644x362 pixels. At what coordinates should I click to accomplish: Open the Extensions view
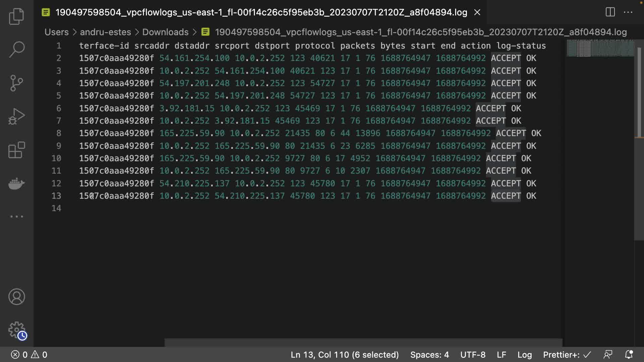click(16, 150)
